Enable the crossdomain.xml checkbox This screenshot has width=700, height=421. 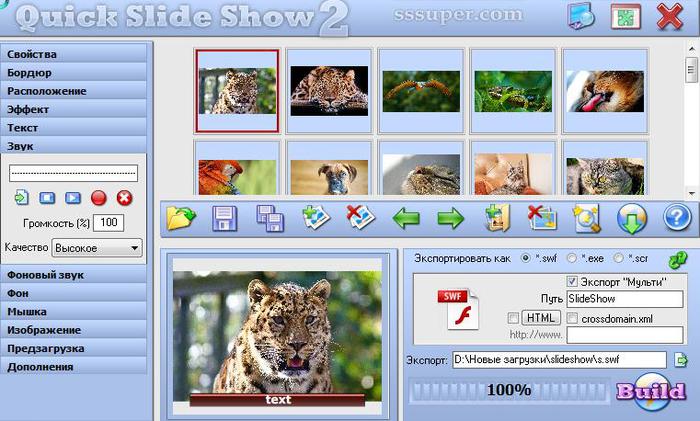click(x=572, y=318)
